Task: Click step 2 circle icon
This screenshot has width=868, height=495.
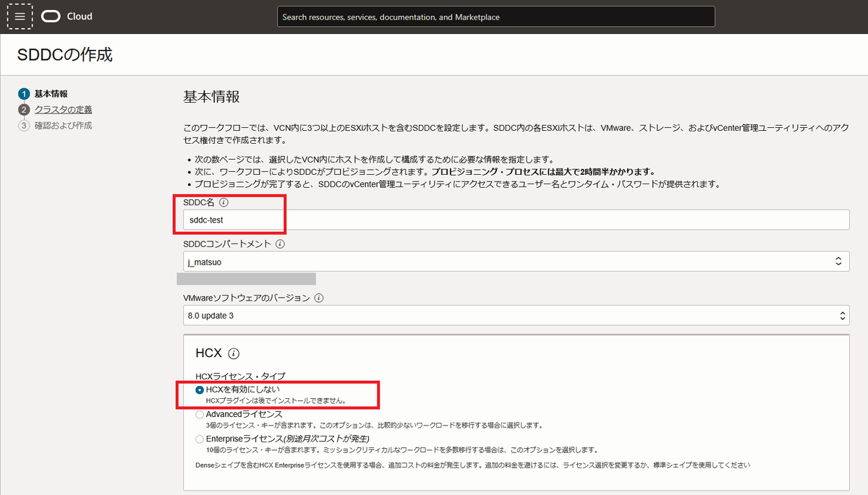Action: coord(24,110)
